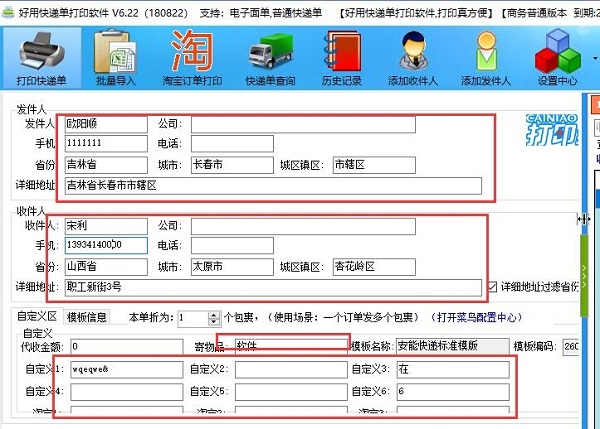Click recipient 公司 field
Screen dimensions: 600x429
[303, 226]
